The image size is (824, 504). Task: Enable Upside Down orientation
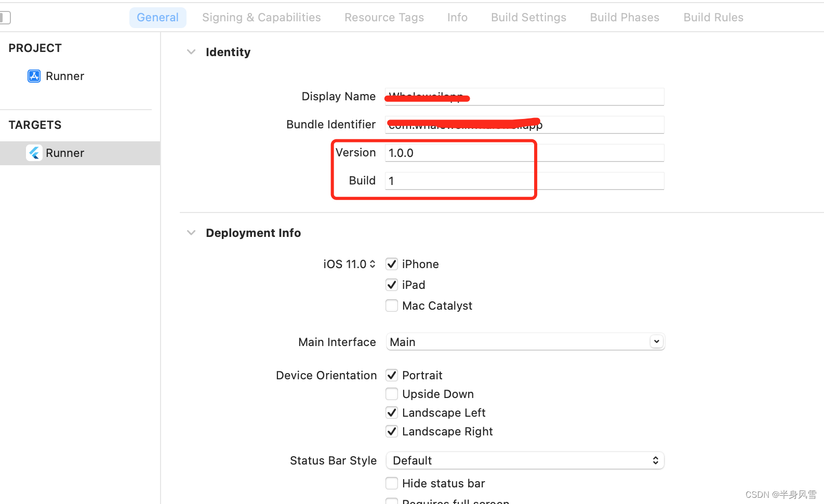(392, 394)
